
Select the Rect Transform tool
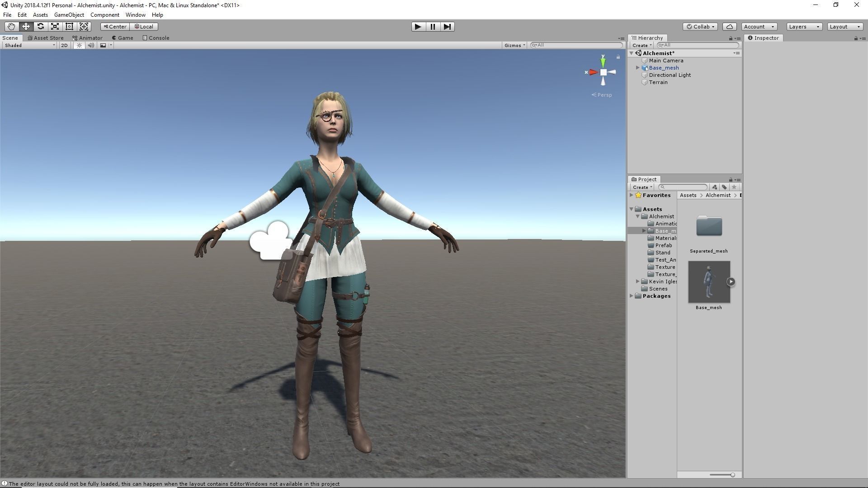(x=69, y=27)
